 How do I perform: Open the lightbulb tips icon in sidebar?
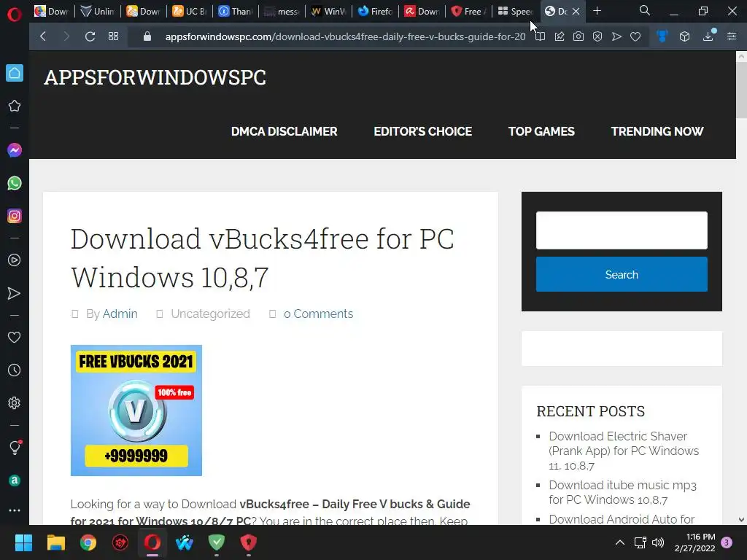pos(15,447)
